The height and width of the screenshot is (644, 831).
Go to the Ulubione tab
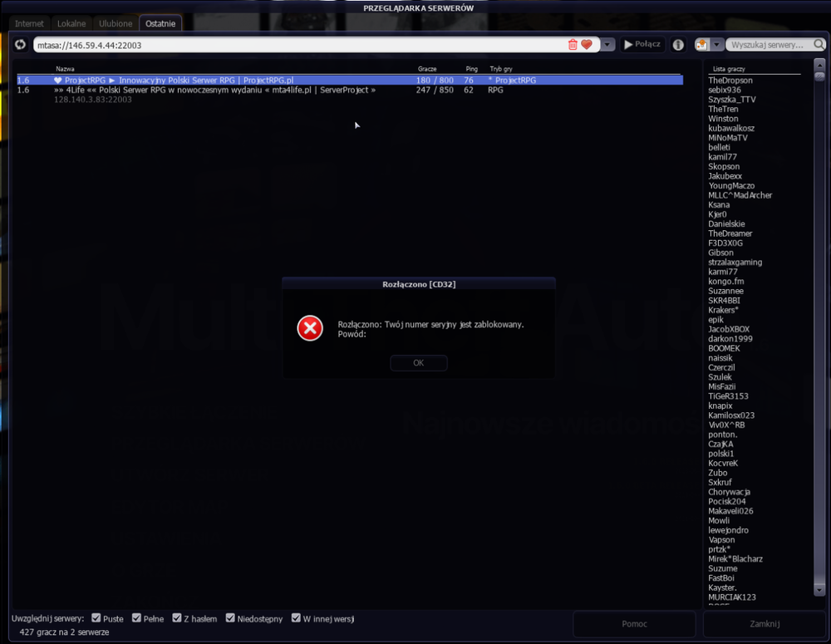[116, 23]
